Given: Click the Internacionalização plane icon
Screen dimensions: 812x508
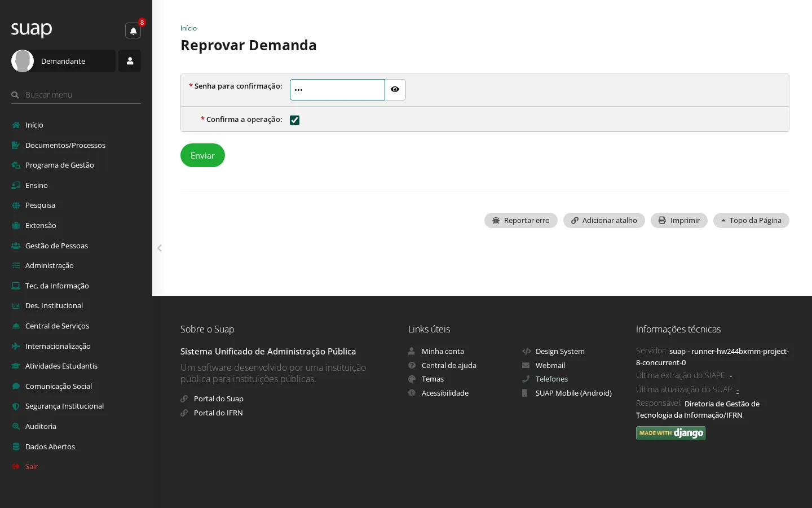Looking at the screenshot, I should (x=16, y=346).
